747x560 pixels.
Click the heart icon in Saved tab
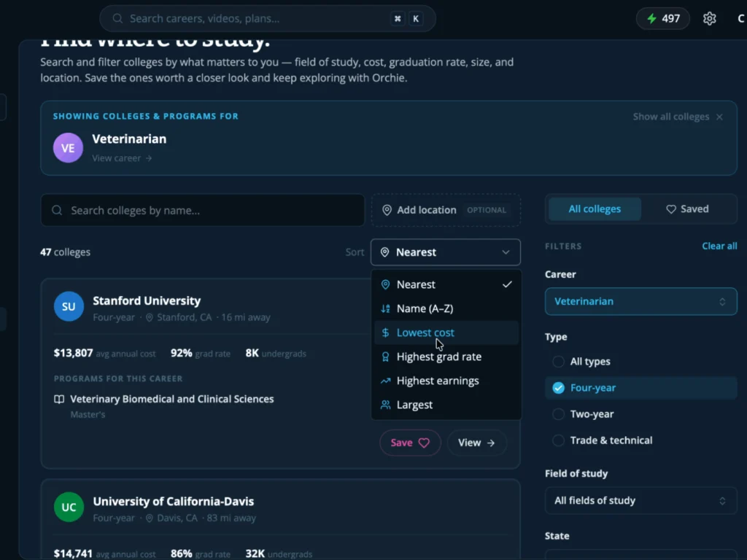pos(671,209)
